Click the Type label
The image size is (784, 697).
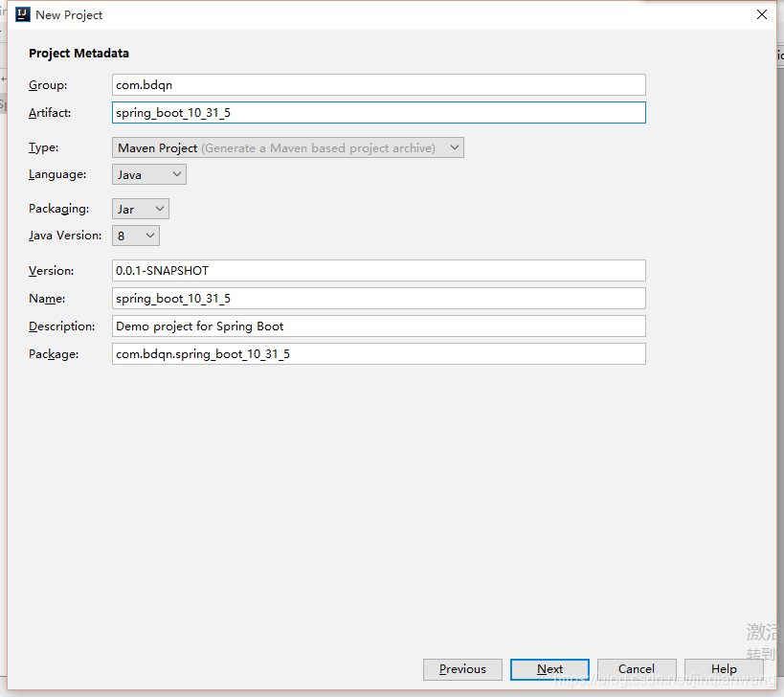(43, 147)
